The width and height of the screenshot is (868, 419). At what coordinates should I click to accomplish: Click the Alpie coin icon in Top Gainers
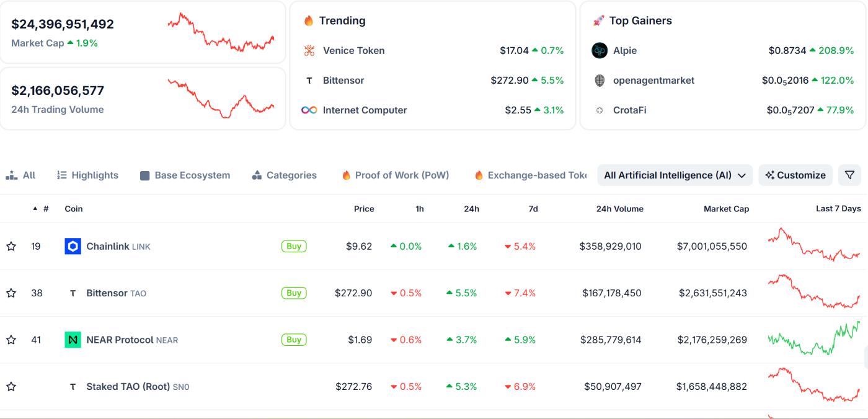[600, 51]
